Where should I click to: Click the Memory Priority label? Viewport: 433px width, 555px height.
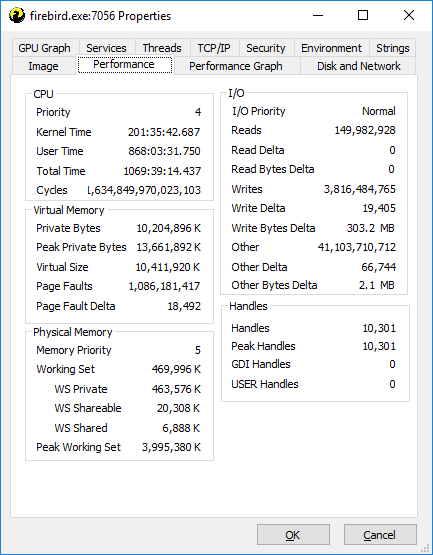tap(74, 350)
